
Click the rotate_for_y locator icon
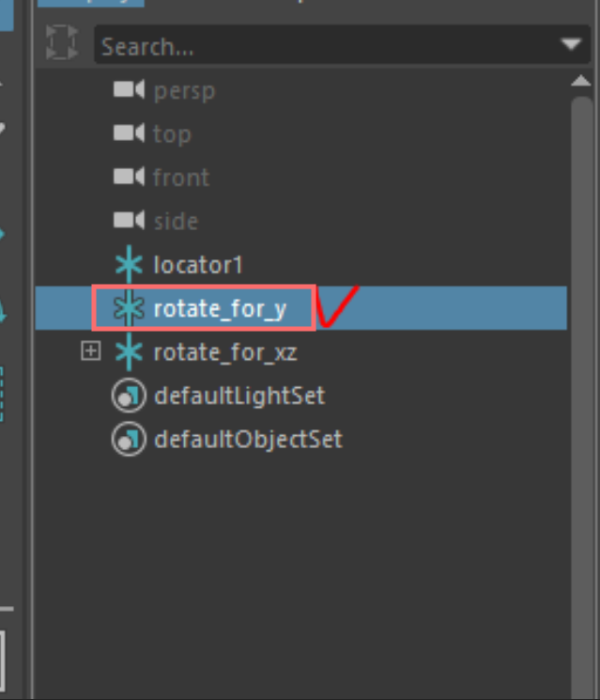[x=128, y=308]
